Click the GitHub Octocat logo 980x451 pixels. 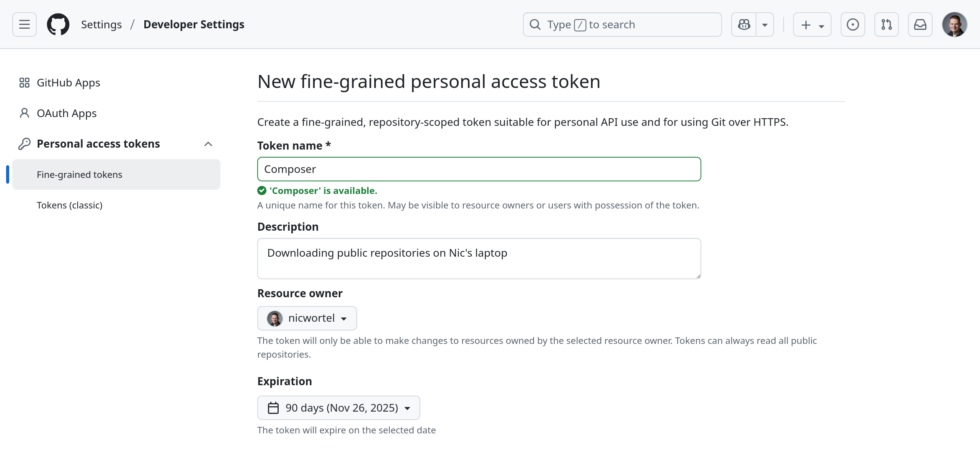(58, 24)
